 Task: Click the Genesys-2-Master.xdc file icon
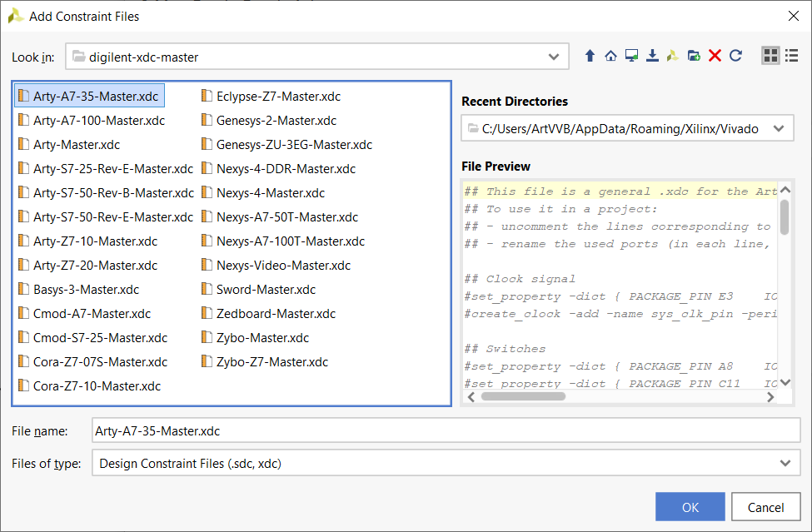click(207, 120)
